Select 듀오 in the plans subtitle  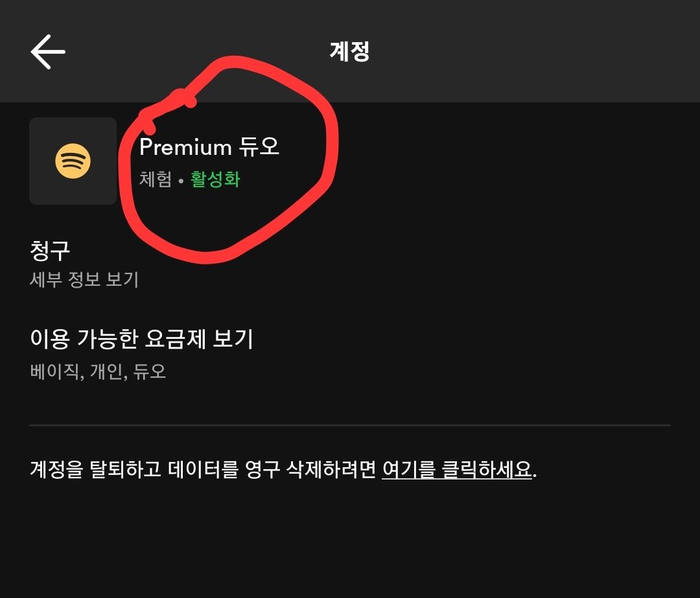[x=150, y=372]
